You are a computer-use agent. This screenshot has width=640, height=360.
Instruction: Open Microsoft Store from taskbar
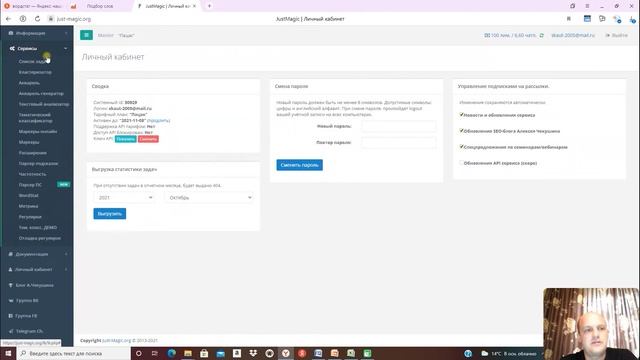(204, 353)
